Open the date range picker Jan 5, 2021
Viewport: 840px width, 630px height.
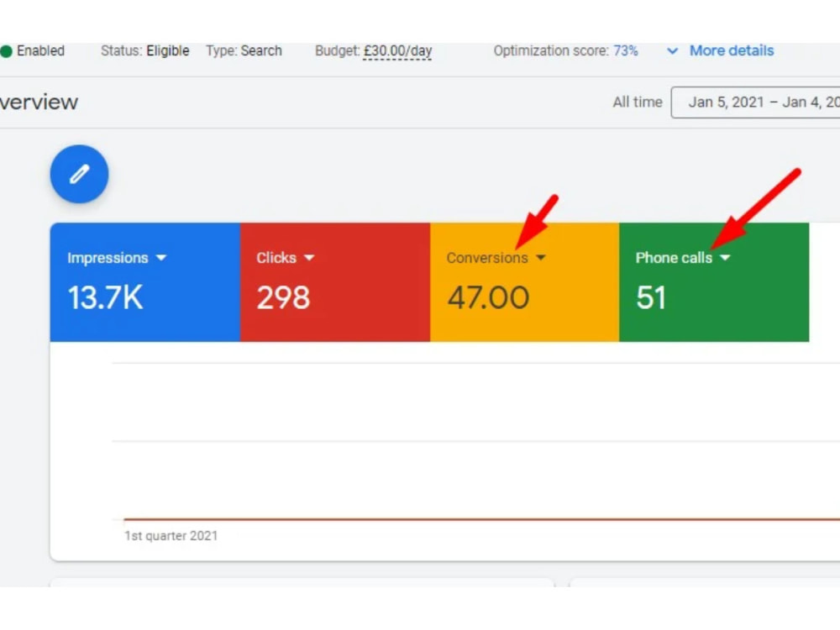755,102
